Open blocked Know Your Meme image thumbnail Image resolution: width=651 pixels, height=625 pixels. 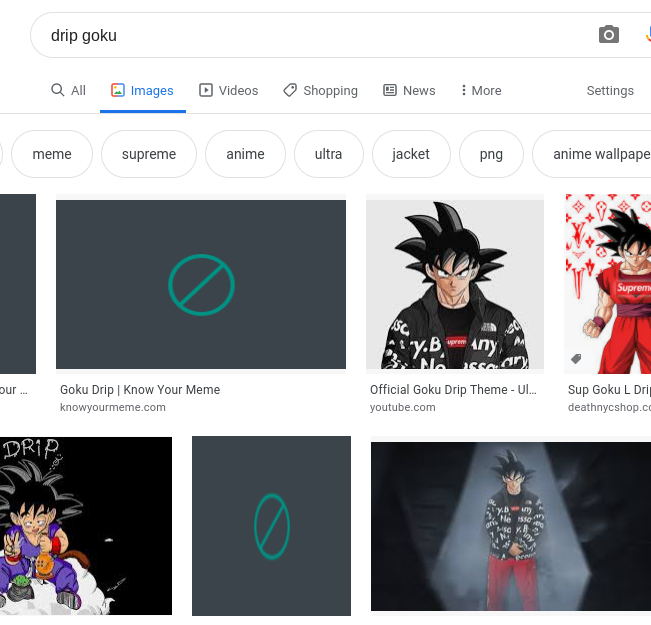[201, 284]
